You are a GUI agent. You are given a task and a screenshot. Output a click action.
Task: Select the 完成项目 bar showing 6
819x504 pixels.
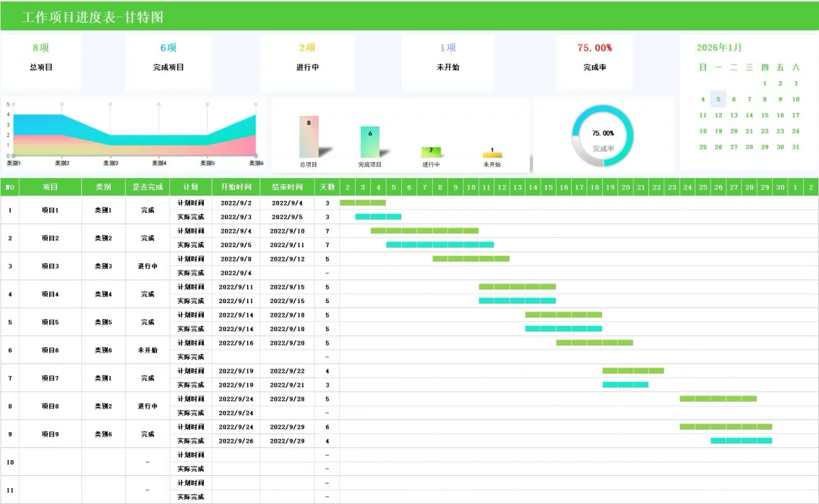click(370, 142)
